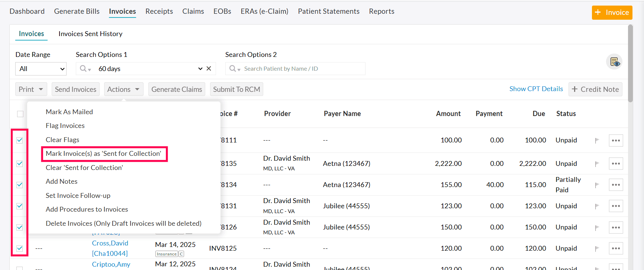This screenshot has width=644, height=270.
Task: Click the Submit To RCM button
Action: pos(236,89)
